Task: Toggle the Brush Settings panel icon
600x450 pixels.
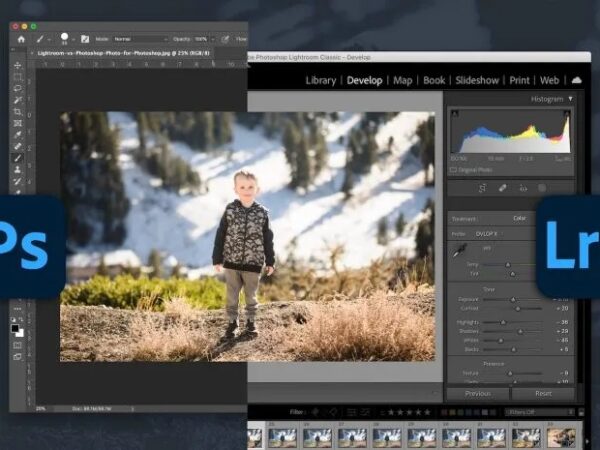Action: click(x=85, y=39)
